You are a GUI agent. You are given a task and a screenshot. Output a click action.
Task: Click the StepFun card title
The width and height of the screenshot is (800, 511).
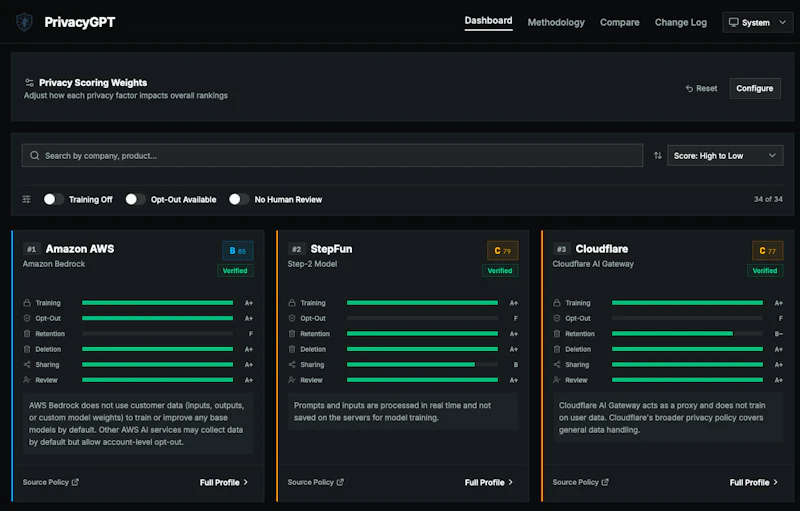pyautogui.click(x=331, y=249)
